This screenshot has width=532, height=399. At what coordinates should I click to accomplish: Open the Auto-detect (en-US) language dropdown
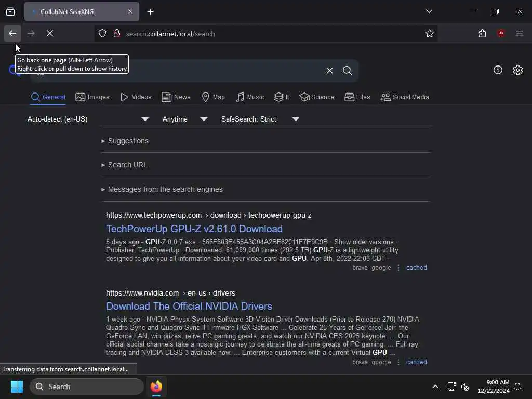point(88,119)
